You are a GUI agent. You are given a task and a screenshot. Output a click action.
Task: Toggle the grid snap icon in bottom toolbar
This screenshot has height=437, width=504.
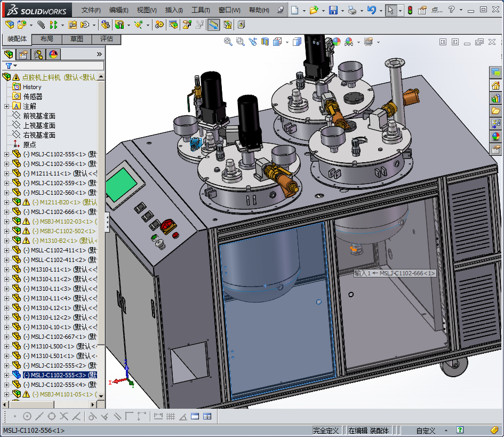[171, 416]
